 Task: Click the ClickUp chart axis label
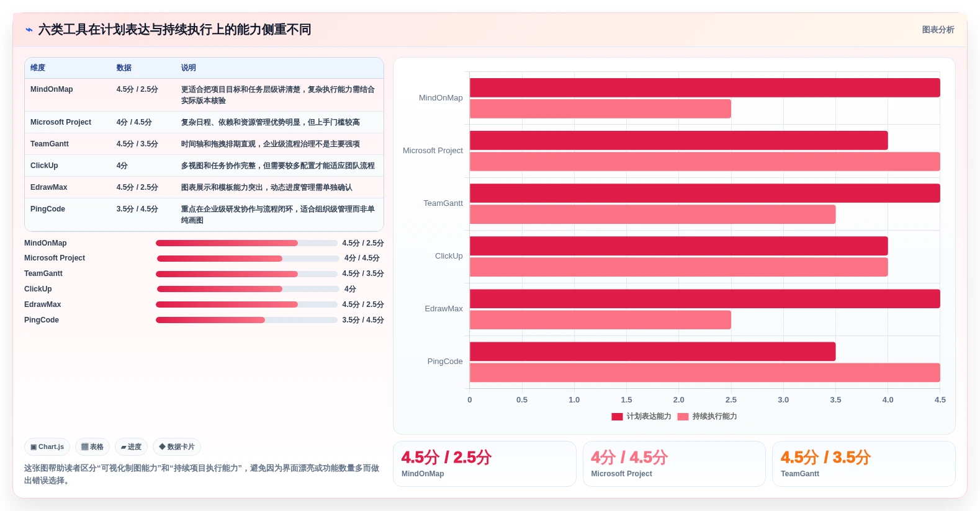coord(449,256)
